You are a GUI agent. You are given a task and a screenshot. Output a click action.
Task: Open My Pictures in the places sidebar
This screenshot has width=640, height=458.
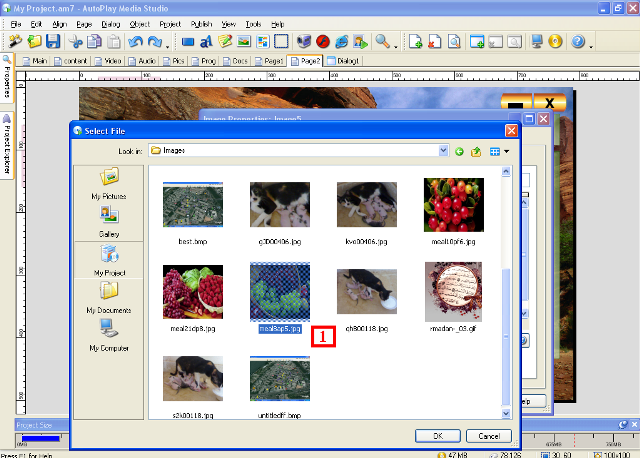[109, 181]
